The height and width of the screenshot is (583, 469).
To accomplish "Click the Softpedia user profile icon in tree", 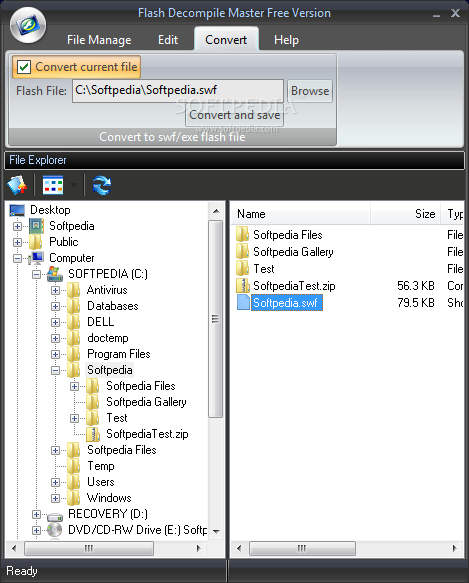I will 36,226.
